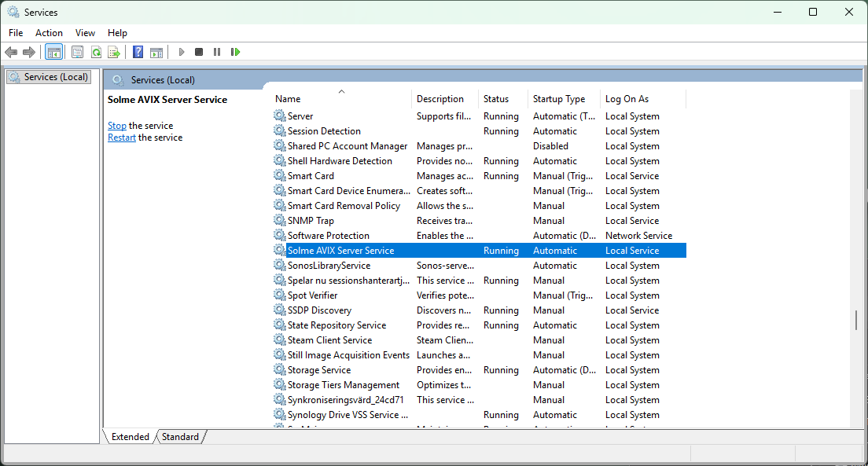868x466 pixels.
Task: Sort by the Log On As column header
Action: [643, 98]
